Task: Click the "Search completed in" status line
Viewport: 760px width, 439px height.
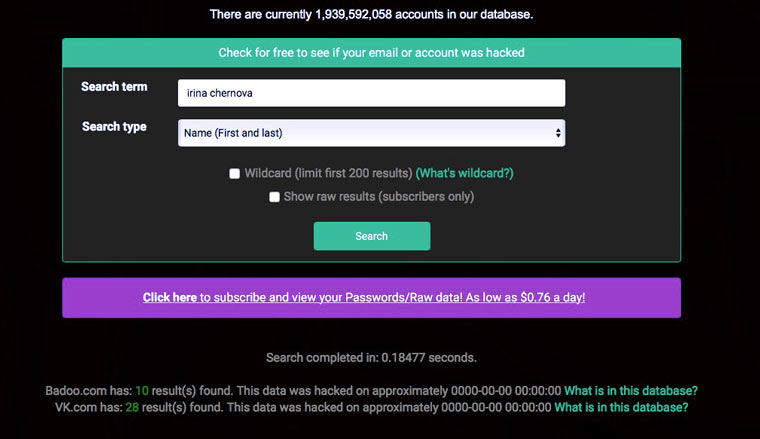Action: pos(371,357)
